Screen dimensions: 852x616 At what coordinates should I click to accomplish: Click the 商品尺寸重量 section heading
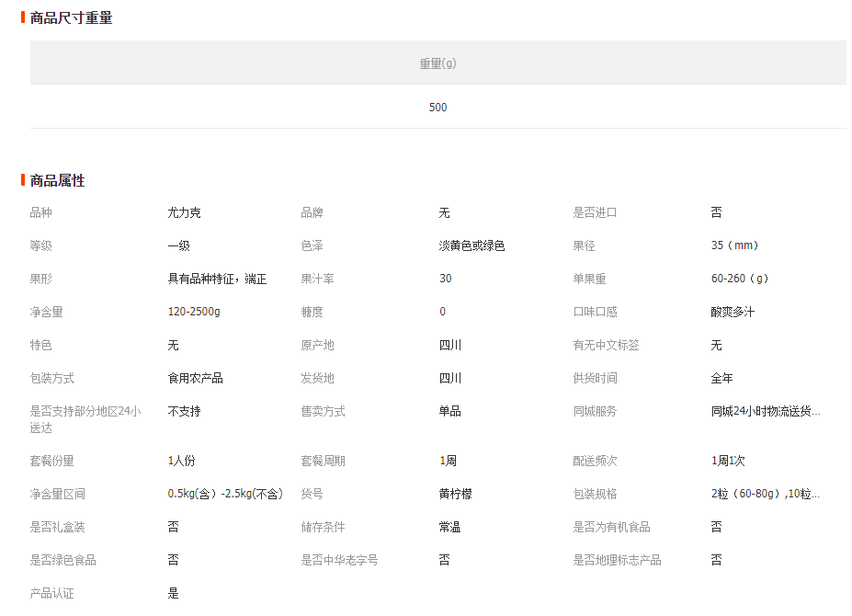71,17
